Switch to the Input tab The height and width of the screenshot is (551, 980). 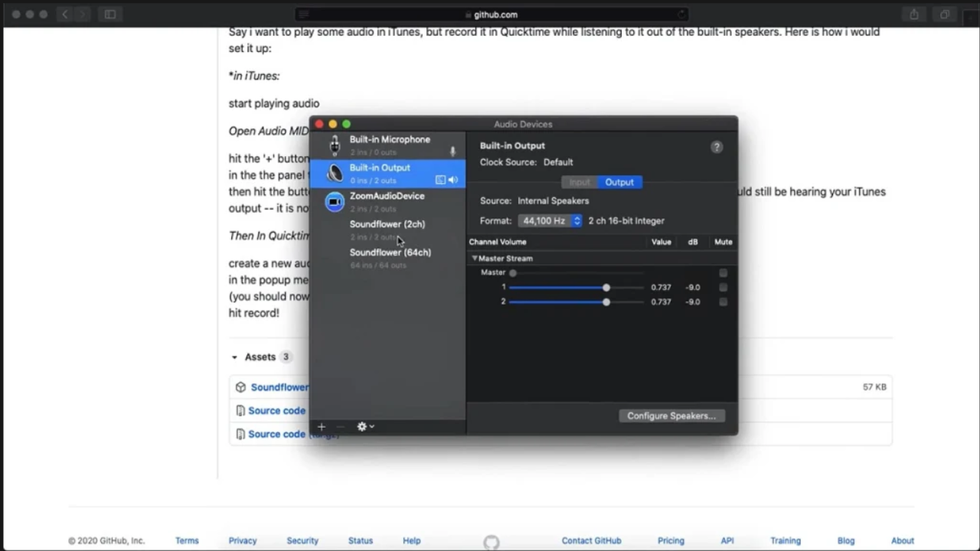coord(580,182)
